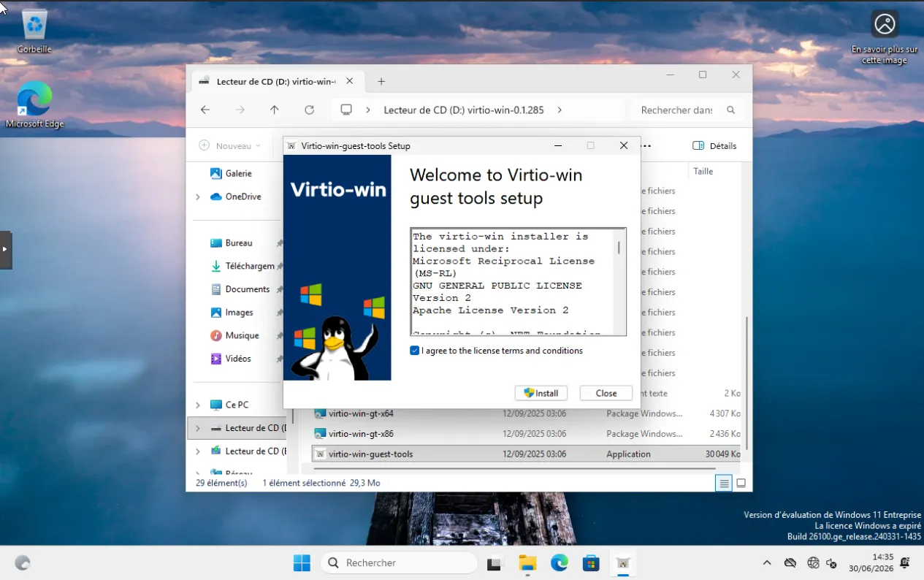Open the Windows Start menu
924x580 pixels.
(x=302, y=562)
